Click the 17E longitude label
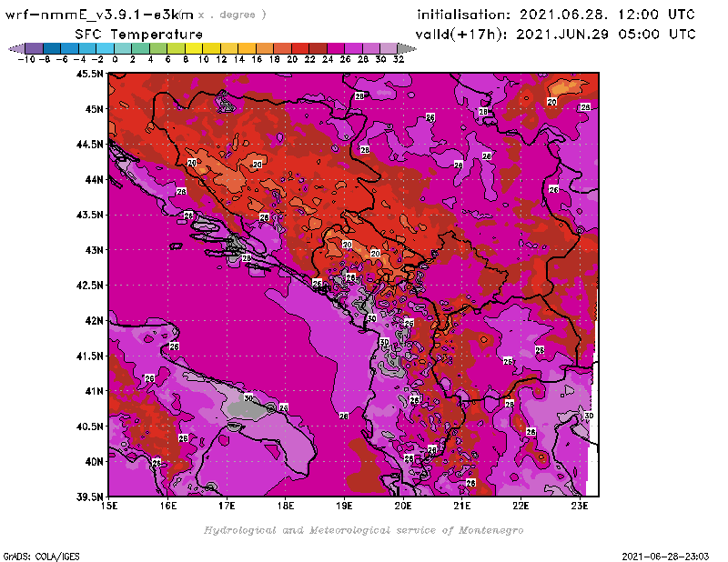 click(x=227, y=506)
